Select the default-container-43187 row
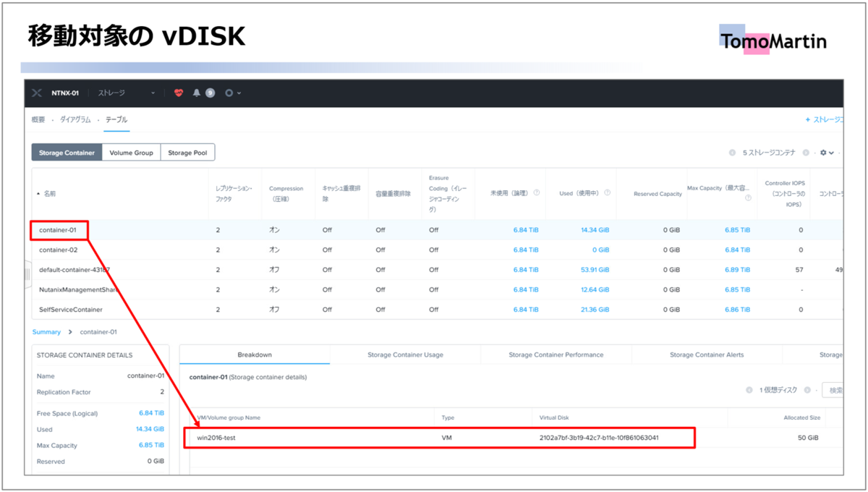The height and width of the screenshot is (492, 868). [437, 269]
